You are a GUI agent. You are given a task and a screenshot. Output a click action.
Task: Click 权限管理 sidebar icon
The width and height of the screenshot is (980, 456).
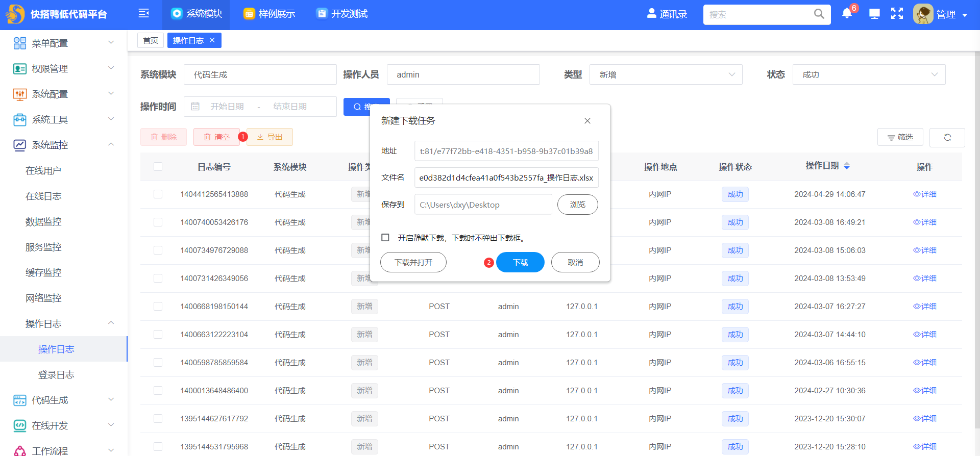pyautogui.click(x=20, y=69)
